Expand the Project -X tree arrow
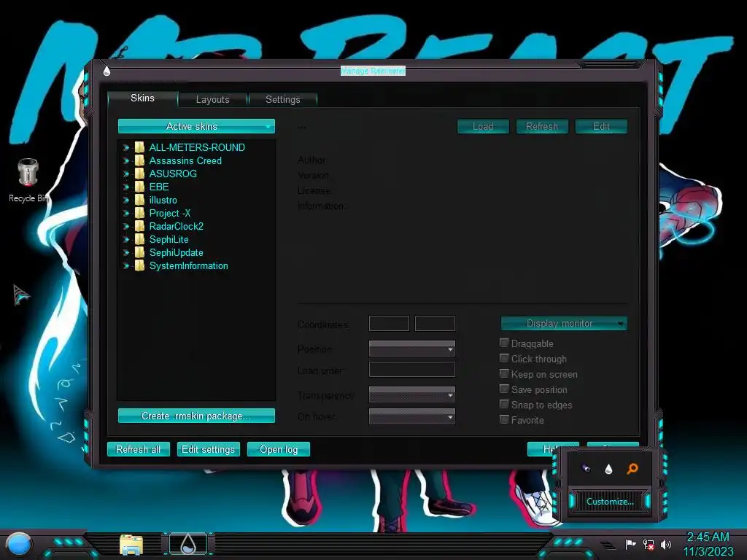747x560 pixels. click(x=125, y=214)
